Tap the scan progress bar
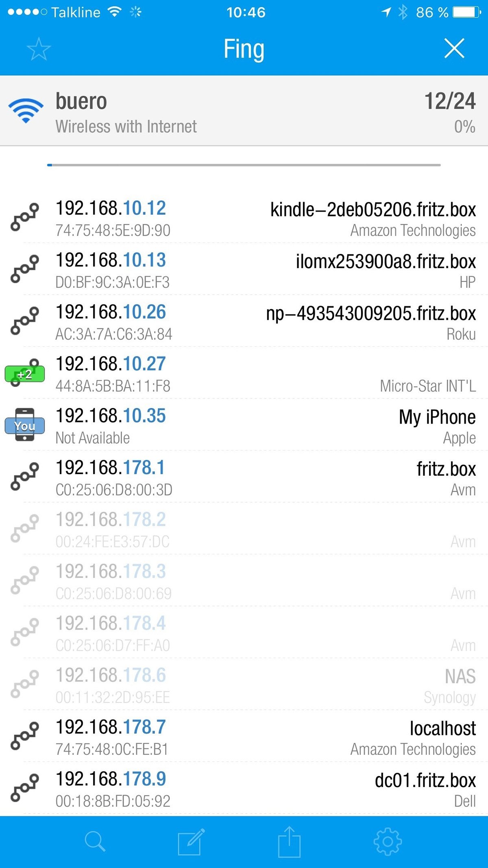The image size is (488, 868). [244, 165]
